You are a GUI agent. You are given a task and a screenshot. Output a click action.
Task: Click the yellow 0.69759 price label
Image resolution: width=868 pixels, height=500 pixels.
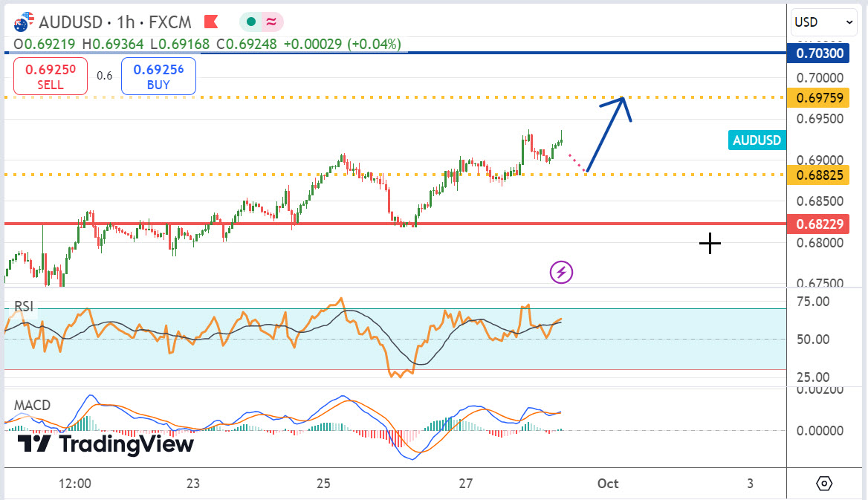(819, 97)
